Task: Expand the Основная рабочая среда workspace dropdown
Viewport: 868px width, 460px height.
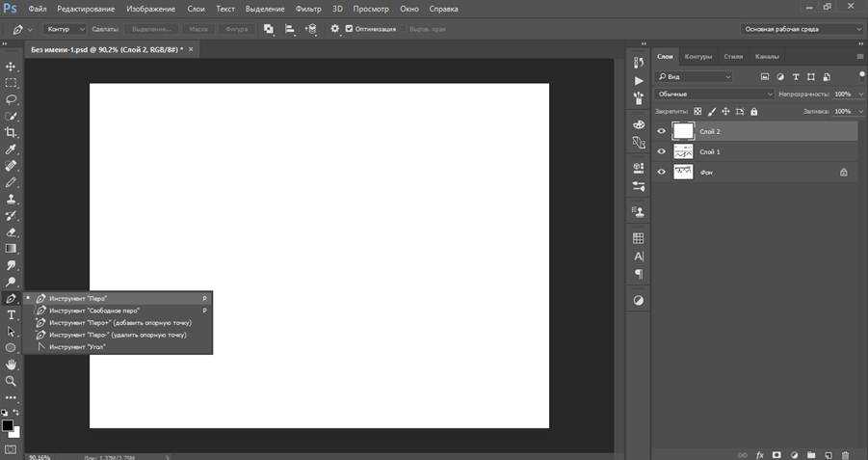Action: pyautogui.click(x=801, y=29)
